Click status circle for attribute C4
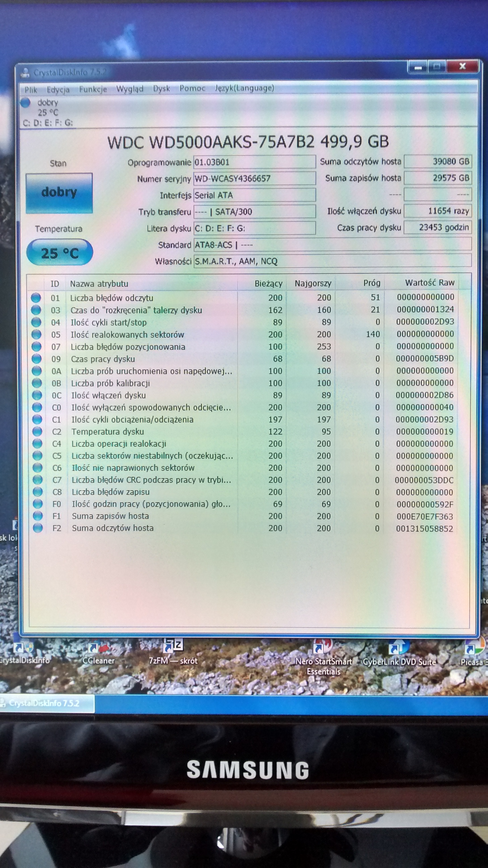The height and width of the screenshot is (868, 488). (38, 444)
